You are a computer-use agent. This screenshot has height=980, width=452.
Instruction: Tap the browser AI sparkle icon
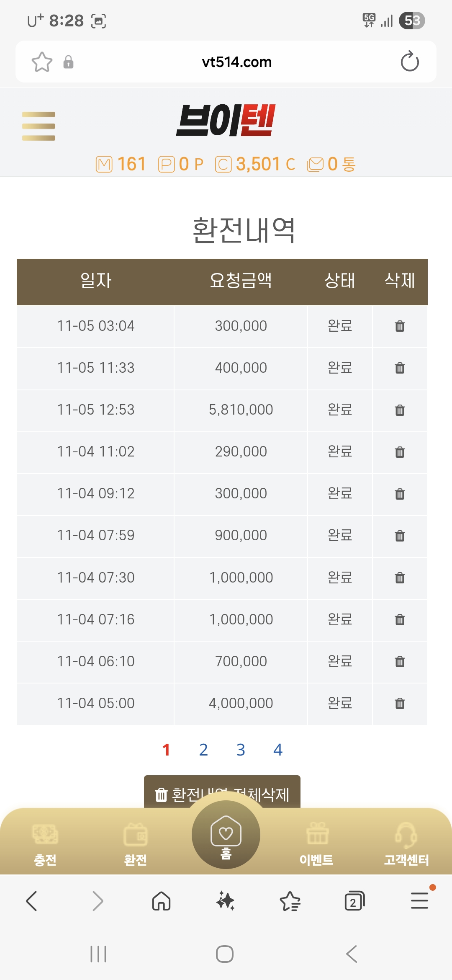click(225, 900)
